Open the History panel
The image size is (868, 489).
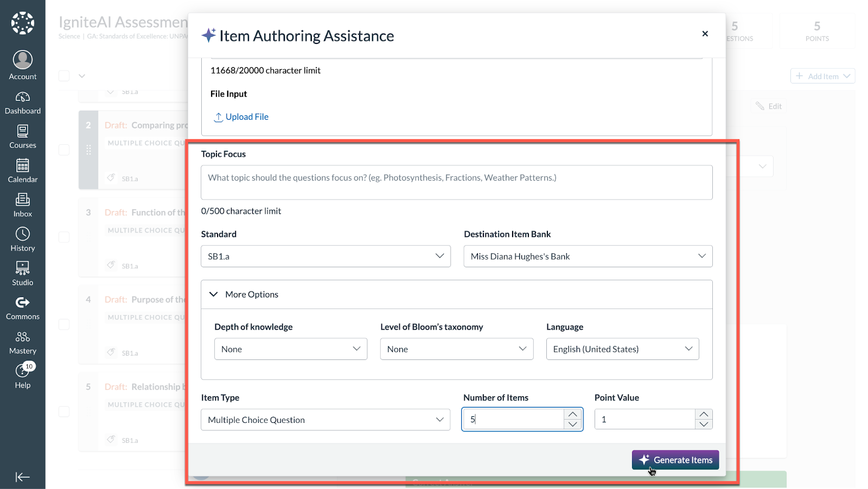coord(23,240)
